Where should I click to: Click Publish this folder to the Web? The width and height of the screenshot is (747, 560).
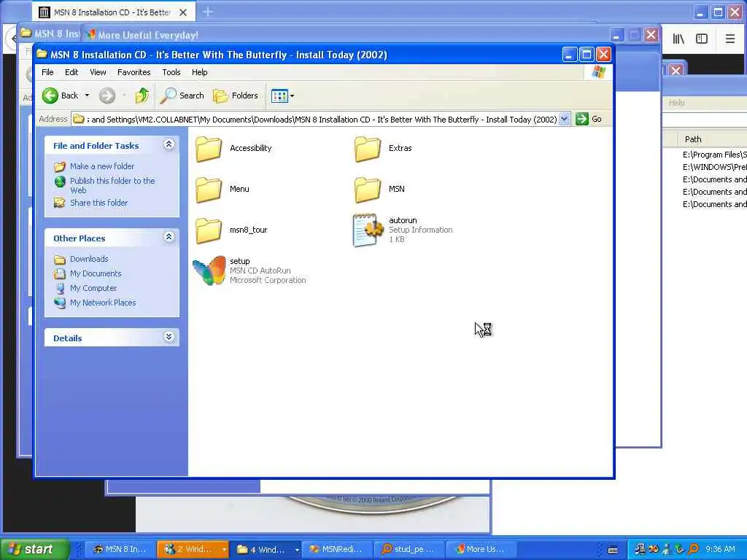(x=112, y=185)
